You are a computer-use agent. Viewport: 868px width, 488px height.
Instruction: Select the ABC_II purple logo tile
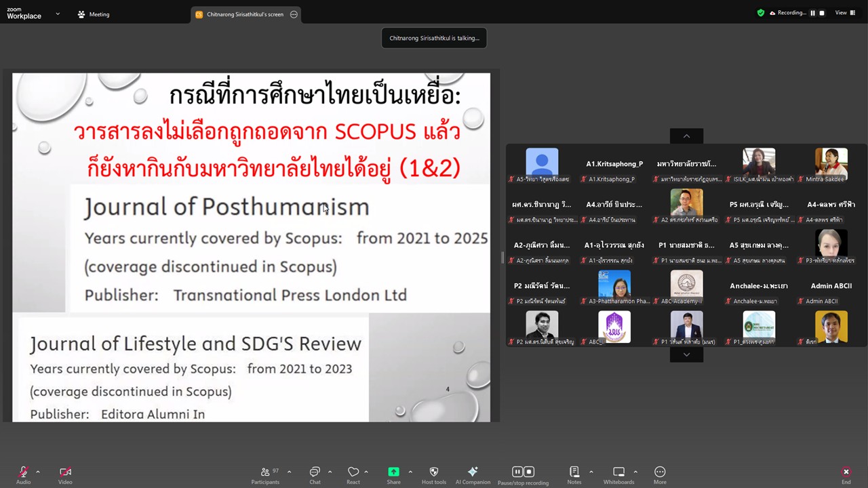[614, 328]
